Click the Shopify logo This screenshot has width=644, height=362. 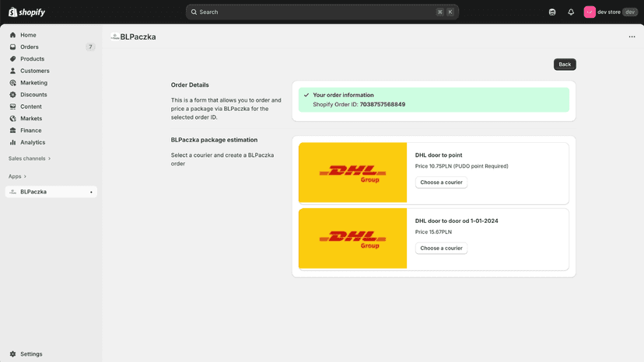click(26, 12)
